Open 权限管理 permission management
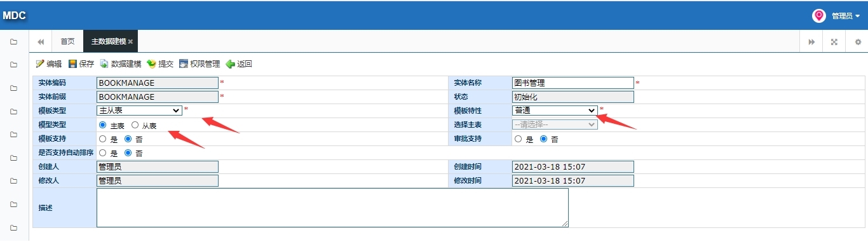The image size is (868, 242). [x=200, y=64]
